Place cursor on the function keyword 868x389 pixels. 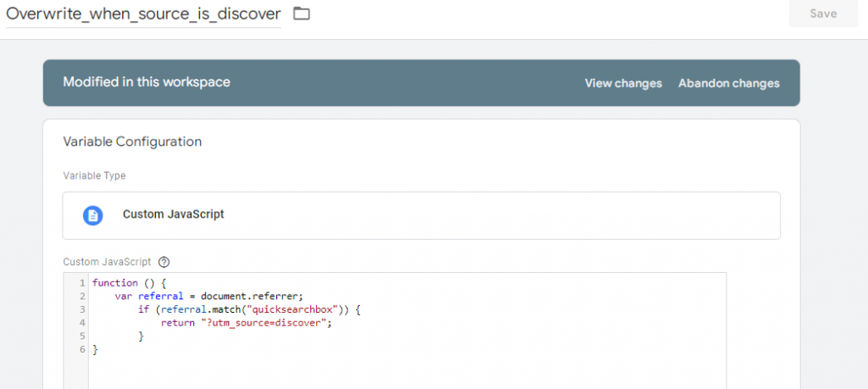[114, 282]
